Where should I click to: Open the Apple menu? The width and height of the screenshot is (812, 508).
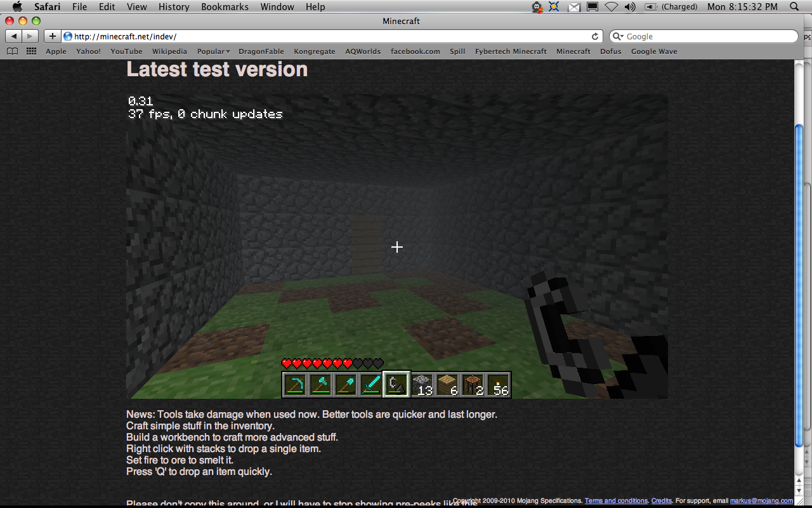[17, 7]
